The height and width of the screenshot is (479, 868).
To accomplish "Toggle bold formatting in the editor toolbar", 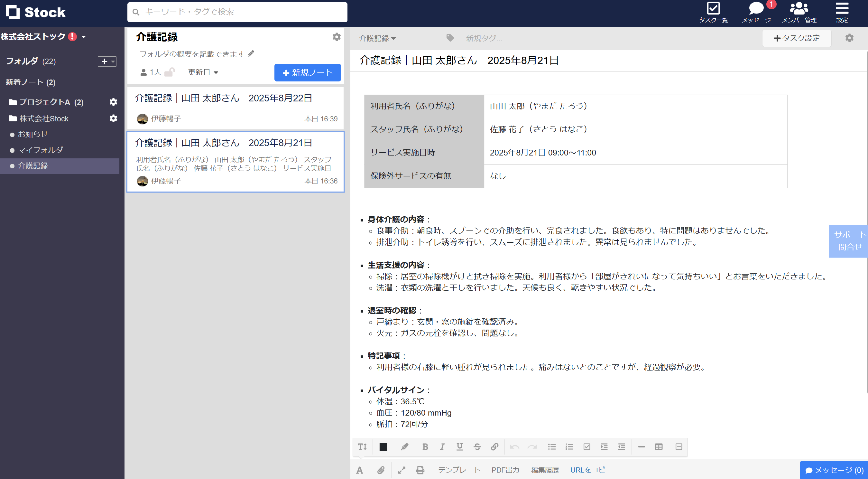I will (425, 447).
